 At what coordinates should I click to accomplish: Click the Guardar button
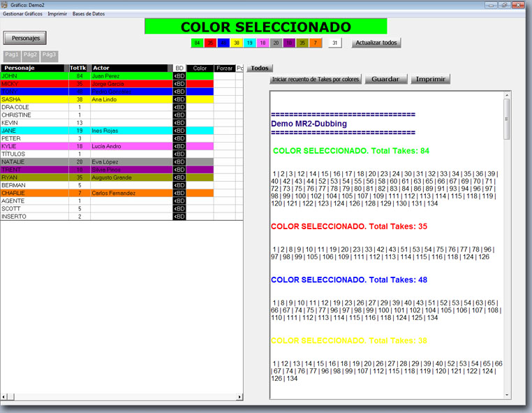coord(385,79)
